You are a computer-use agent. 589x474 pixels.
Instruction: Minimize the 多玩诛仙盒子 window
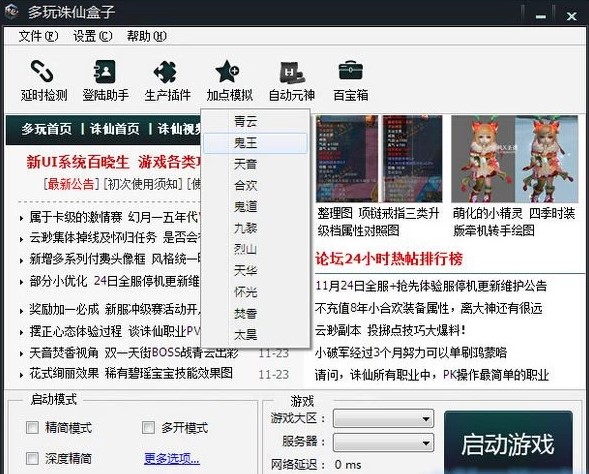[541, 16]
